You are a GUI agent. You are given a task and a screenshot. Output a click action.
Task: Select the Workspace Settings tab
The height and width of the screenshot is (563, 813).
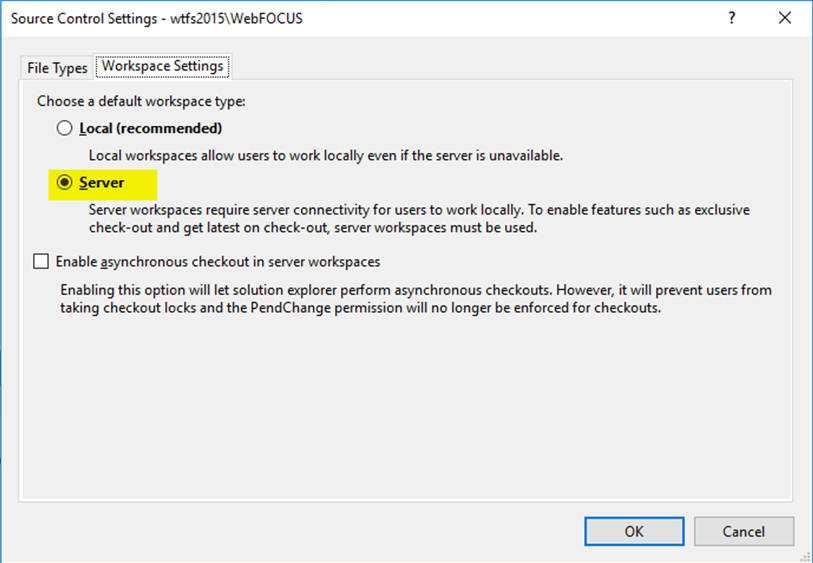[163, 67]
